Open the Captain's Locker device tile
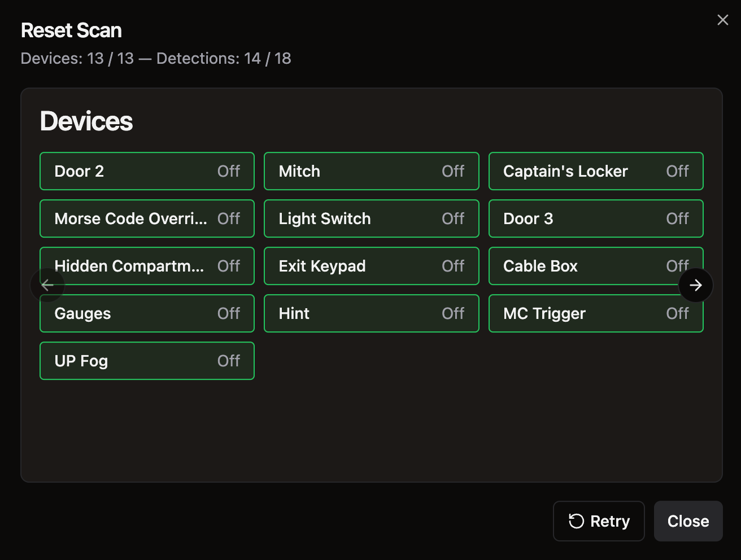Viewport: 741px width, 560px height. tap(596, 171)
